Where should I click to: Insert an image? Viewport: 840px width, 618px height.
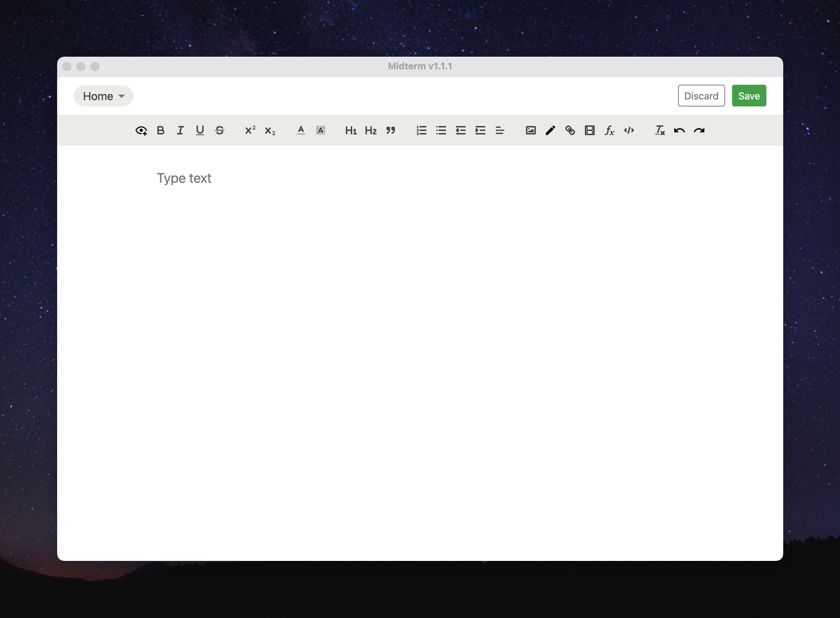tap(531, 131)
